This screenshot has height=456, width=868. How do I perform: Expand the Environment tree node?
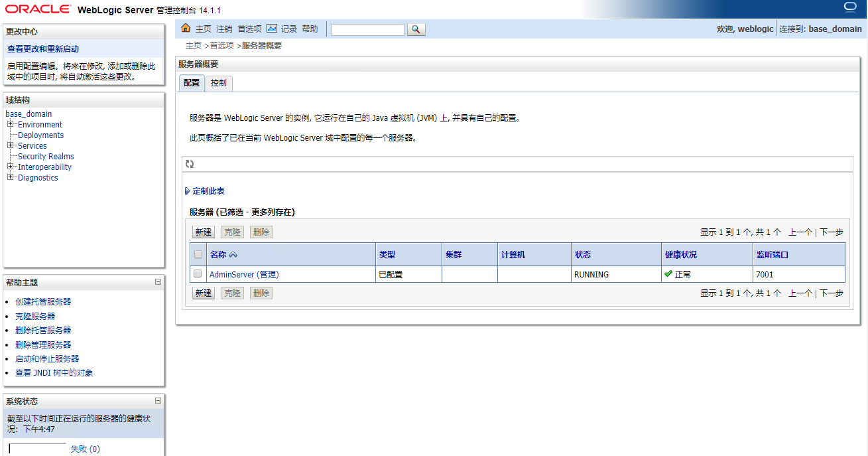tap(11, 124)
